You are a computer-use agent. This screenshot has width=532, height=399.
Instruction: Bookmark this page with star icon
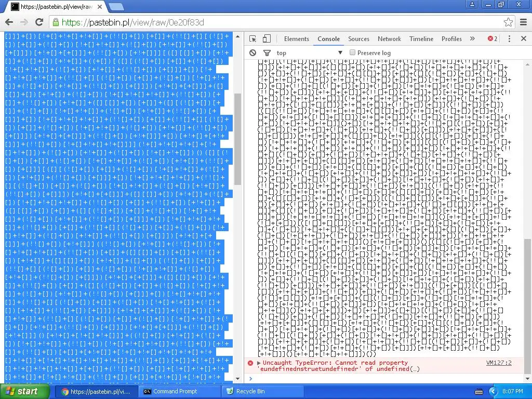(508, 22)
